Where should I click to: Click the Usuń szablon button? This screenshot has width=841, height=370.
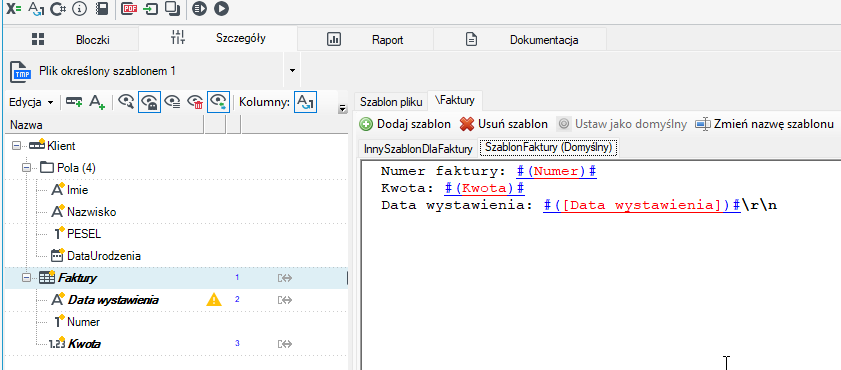pos(504,124)
